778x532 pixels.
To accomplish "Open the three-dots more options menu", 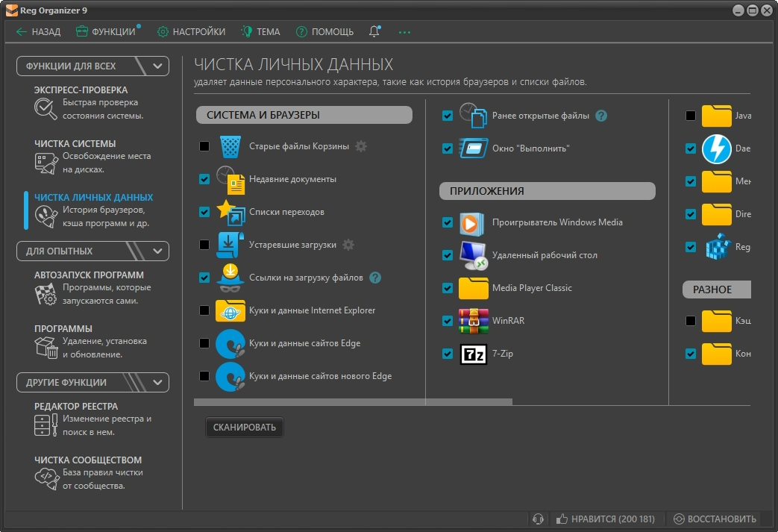I will pyautogui.click(x=404, y=32).
